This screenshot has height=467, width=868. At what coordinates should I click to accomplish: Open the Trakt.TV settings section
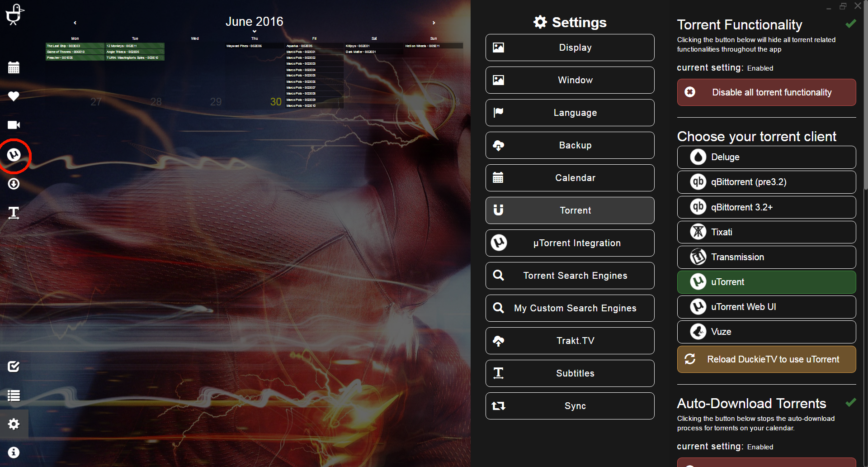570,341
